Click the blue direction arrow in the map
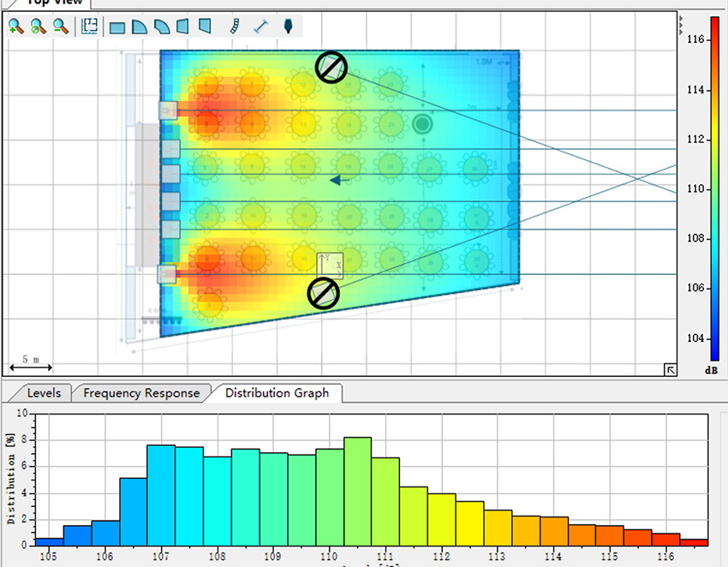This screenshot has height=567, width=728. click(x=340, y=180)
